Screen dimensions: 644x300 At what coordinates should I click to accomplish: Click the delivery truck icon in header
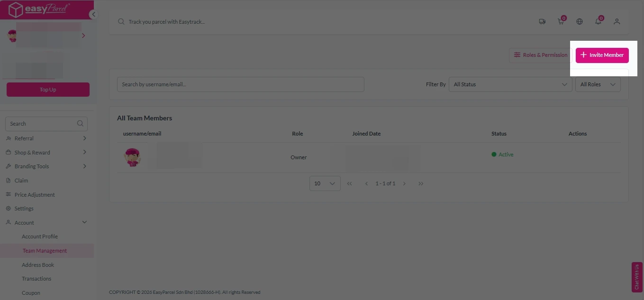click(x=542, y=21)
